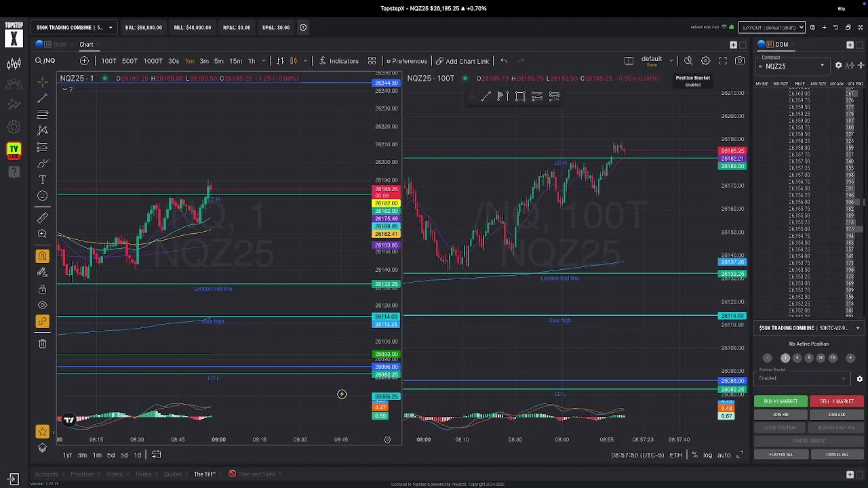Viewport: 868px width, 488px height.
Task: Activate the zoom in tool
Action: [42, 234]
